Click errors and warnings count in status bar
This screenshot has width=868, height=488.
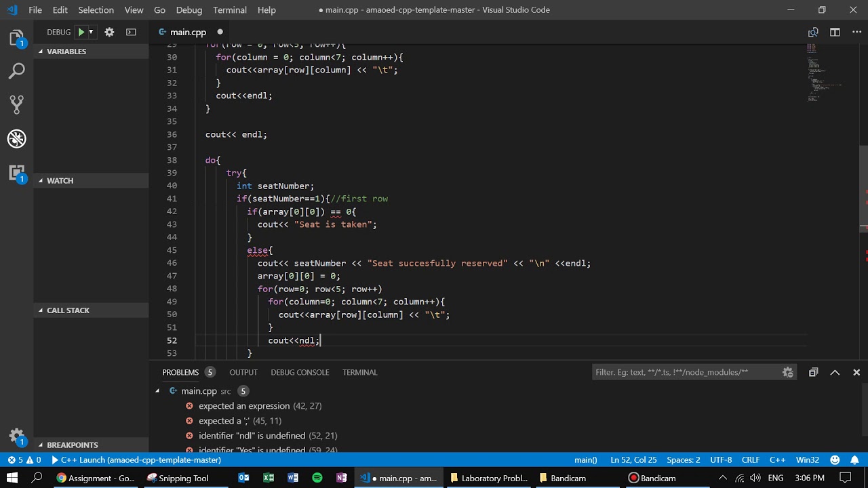pyautogui.click(x=24, y=460)
